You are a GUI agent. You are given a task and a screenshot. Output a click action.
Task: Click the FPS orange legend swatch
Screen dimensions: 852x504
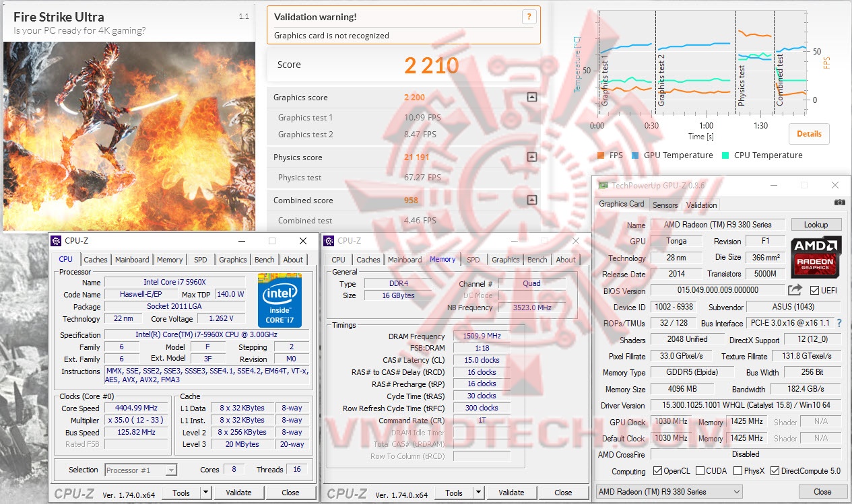pos(601,155)
